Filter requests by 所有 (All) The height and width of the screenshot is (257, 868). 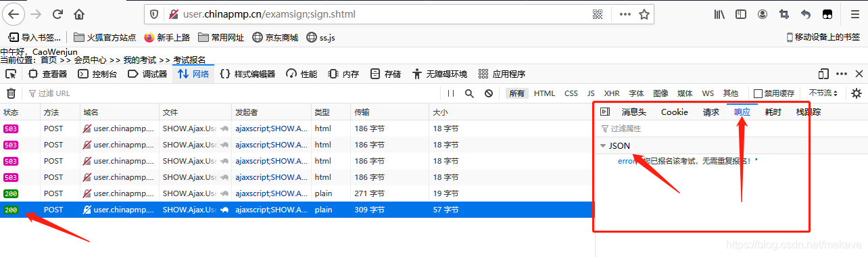tap(516, 93)
